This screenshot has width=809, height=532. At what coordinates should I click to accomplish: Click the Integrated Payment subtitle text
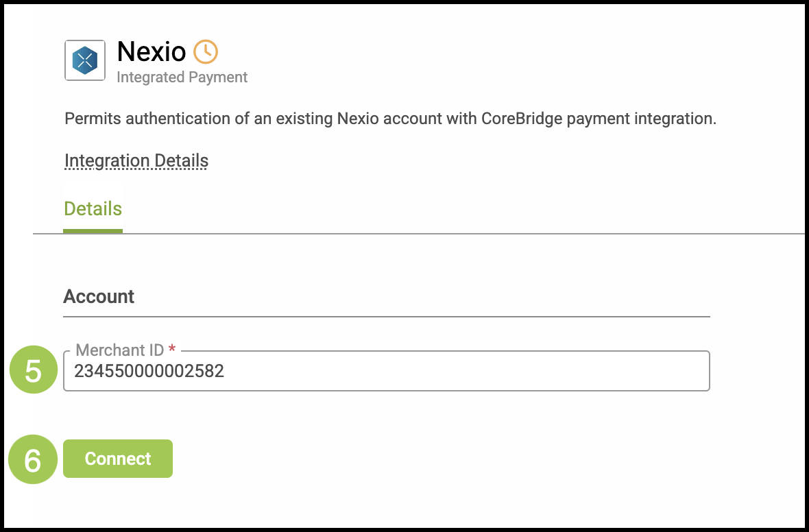[182, 77]
